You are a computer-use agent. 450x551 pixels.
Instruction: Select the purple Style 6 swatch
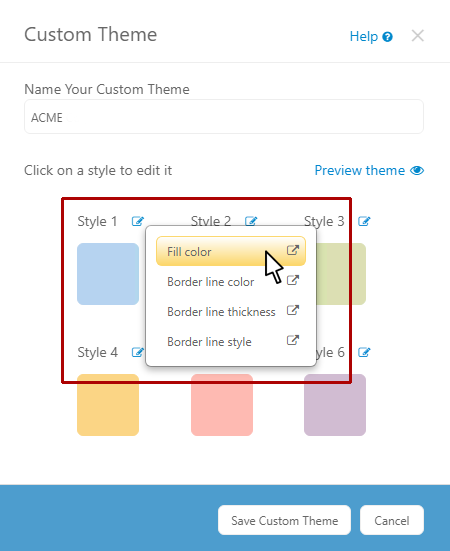[x=335, y=405]
